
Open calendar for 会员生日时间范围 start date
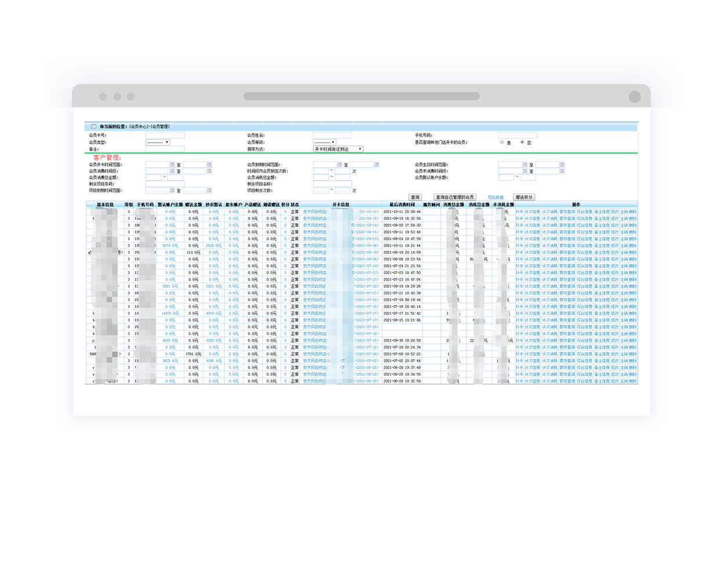525,165
